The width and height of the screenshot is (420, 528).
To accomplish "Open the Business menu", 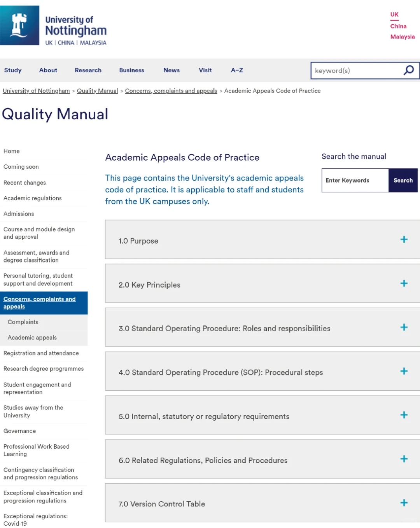I will click(132, 70).
